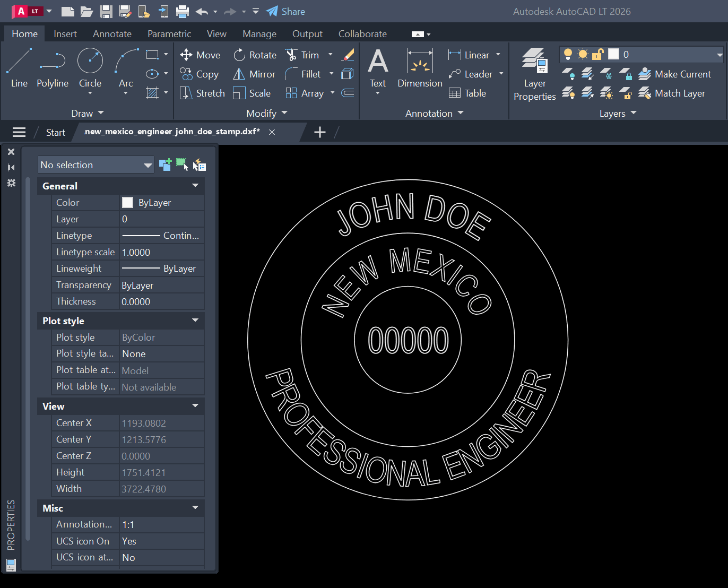Expand the Modify panel
728x588 pixels.
(x=266, y=113)
